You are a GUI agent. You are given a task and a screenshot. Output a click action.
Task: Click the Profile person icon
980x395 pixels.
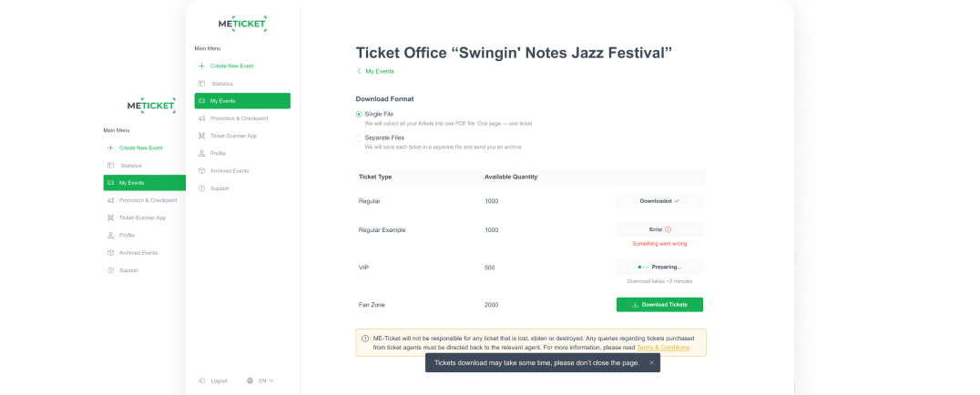201,153
